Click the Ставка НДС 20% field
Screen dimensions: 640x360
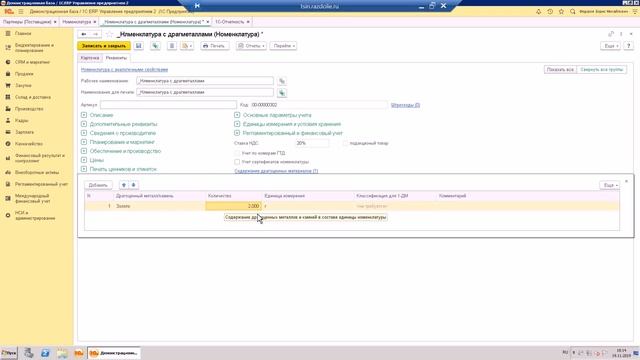312,143
